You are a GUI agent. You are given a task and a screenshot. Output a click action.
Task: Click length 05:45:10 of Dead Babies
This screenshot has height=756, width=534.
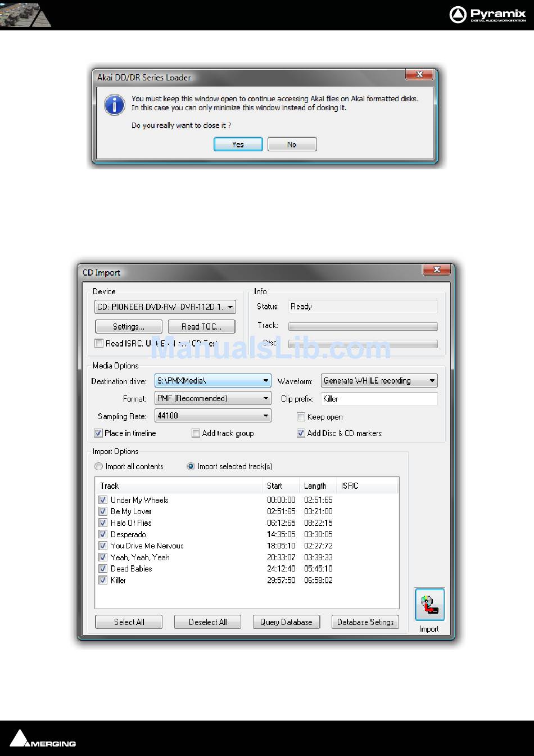(x=318, y=569)
